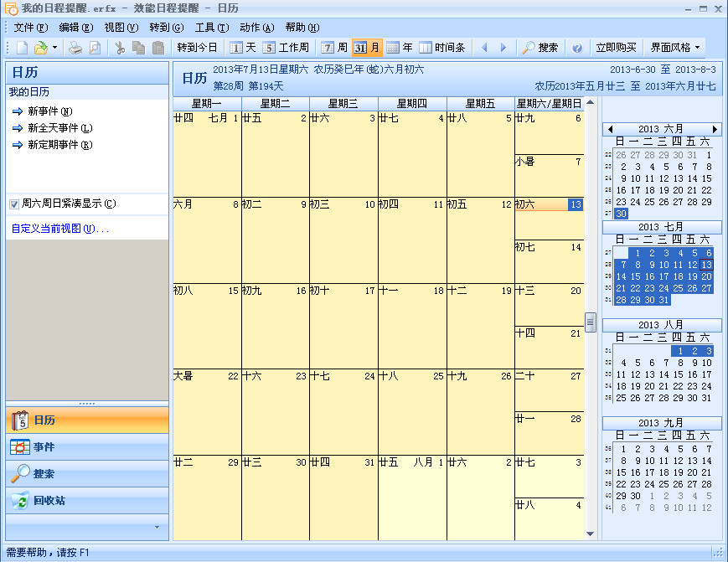728x562 pixels.
Task: Select the 回收站 navigation pane button
Action: coord(87,501)
